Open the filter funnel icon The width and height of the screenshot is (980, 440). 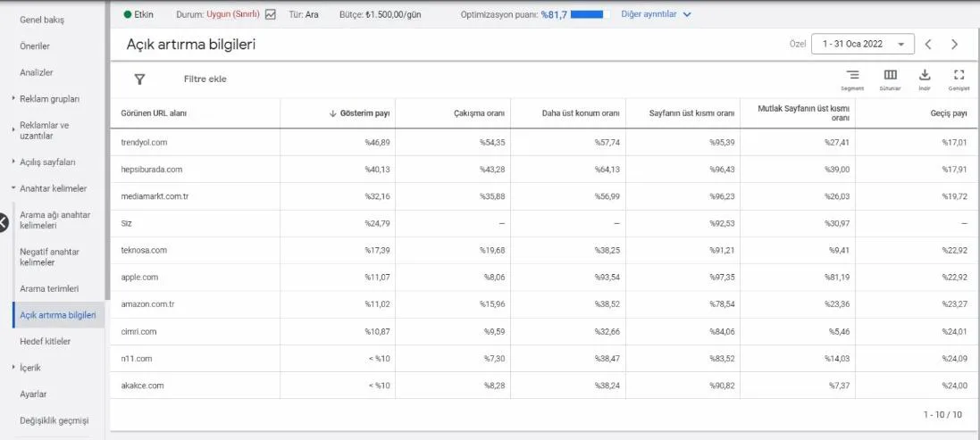(139, 79)
